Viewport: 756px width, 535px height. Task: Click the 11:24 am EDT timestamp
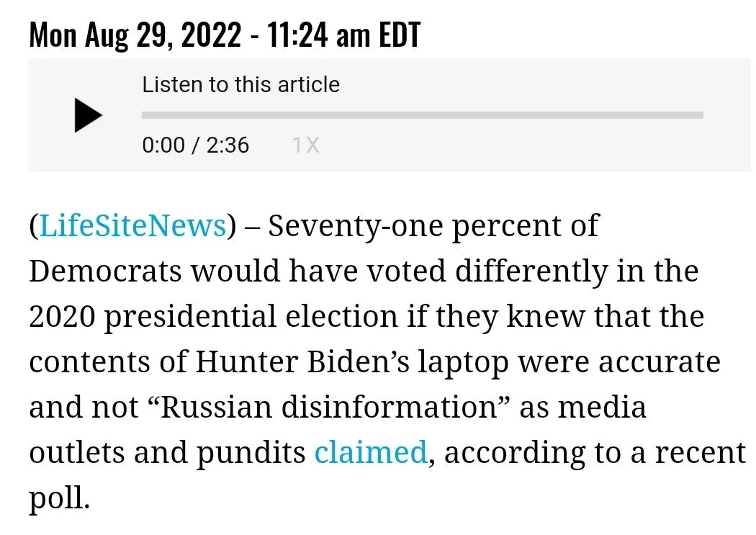pyautogui.click(x=343, y=35)
